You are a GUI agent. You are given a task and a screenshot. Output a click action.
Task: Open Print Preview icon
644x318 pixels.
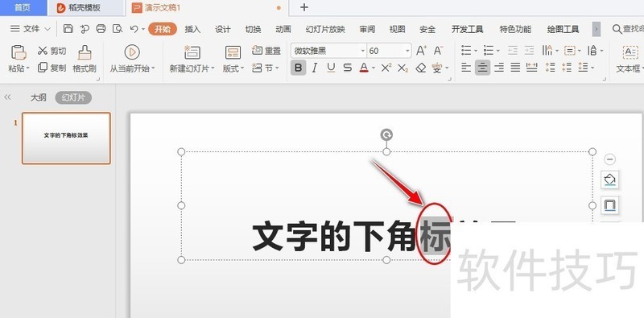click(118, 29)
